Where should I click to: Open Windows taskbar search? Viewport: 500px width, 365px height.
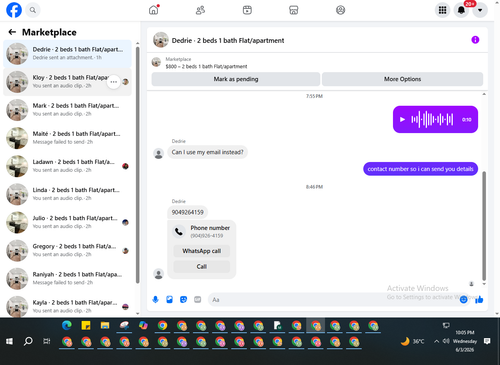(x=28, y=341)
